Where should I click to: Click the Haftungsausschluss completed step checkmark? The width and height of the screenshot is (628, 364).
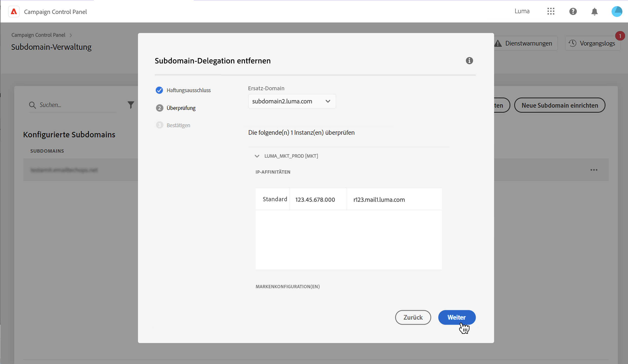[x=159, y=90]
